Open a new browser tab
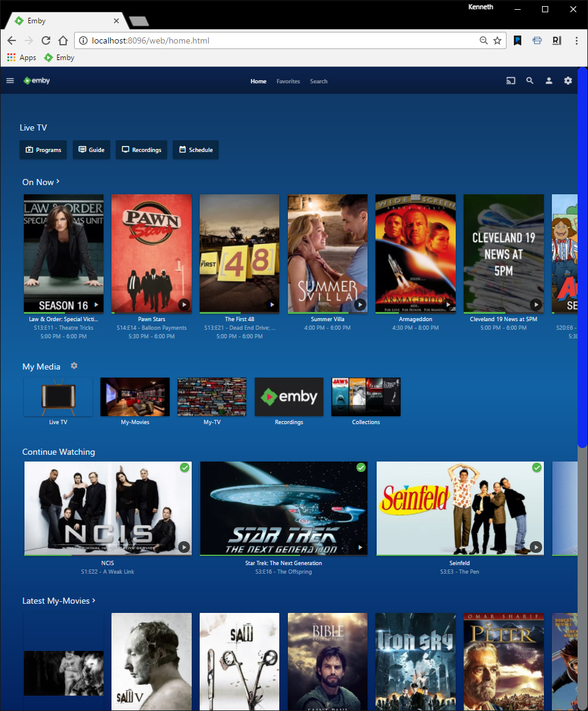 click(x=139, y=21)
